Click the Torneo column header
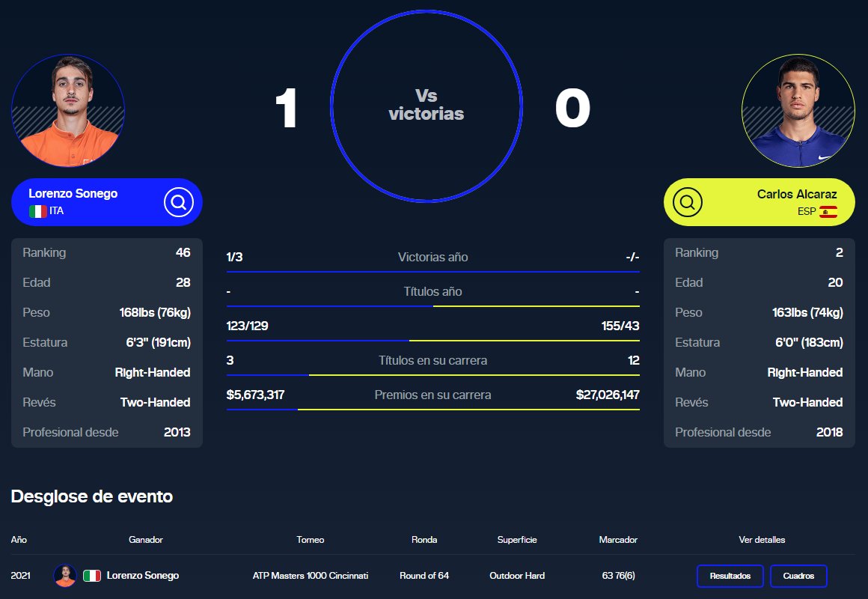Image resolution: width=868 pixels, height=599 pixels. pos(310,539)
